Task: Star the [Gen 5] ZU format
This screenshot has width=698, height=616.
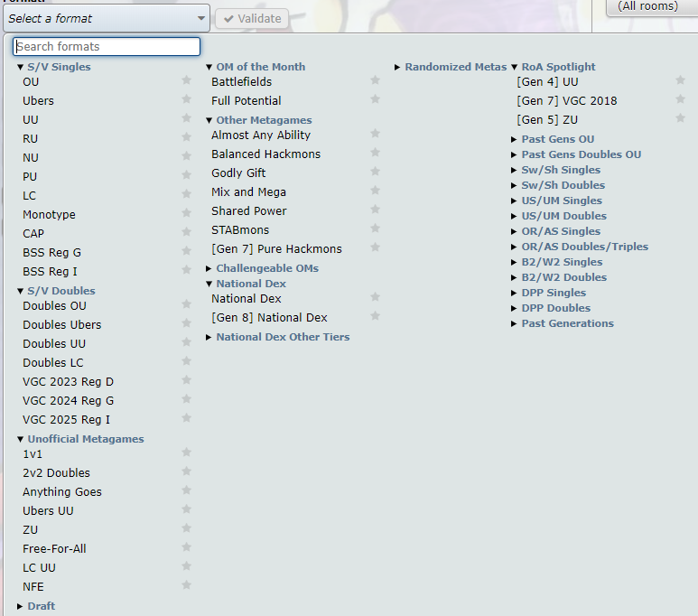Action: point(680,118)
